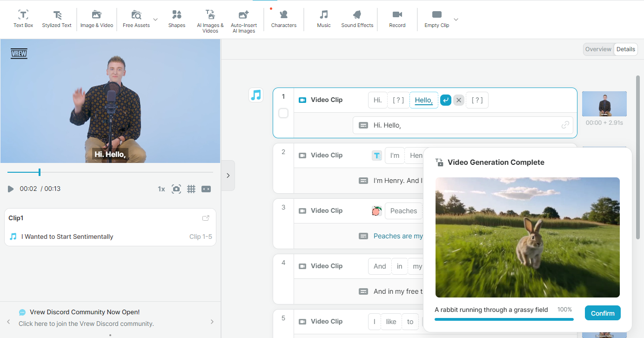Select the Text Box tool
Viewport: 644px width, 338px height.
click(x=23, y=19)
